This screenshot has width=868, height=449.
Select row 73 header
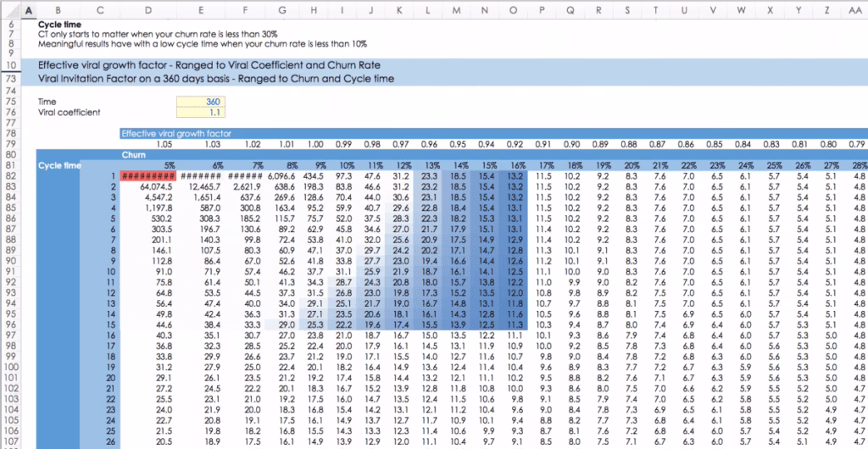10,79
